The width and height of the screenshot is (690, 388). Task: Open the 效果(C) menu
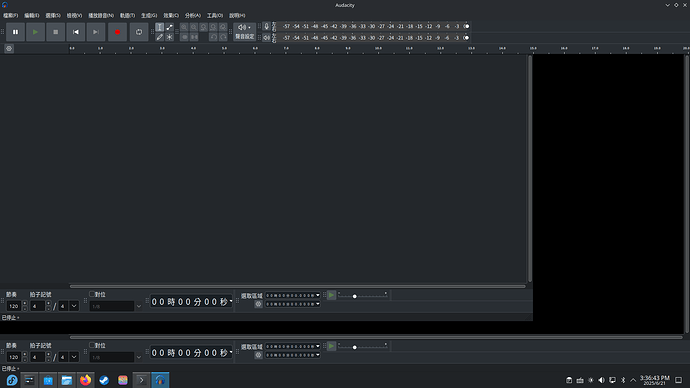tap(171, 15)
